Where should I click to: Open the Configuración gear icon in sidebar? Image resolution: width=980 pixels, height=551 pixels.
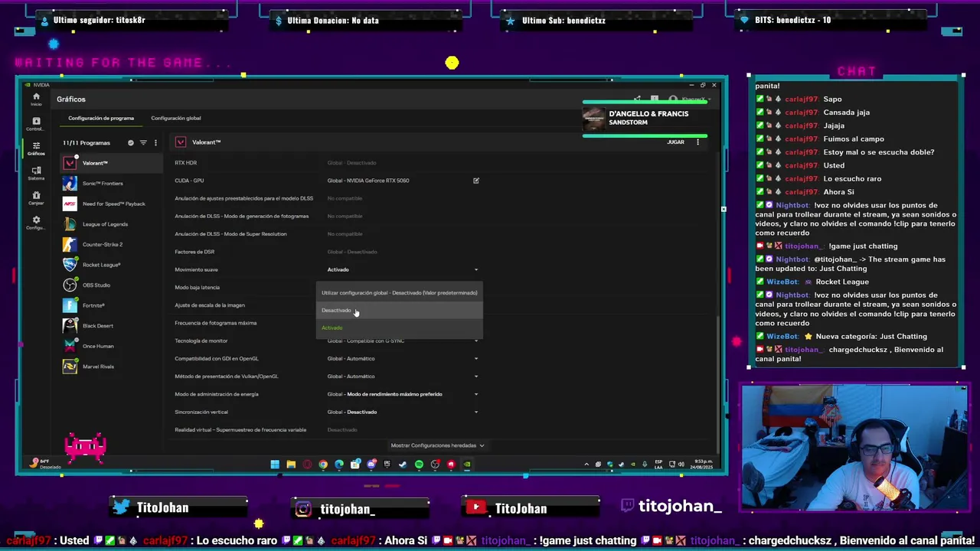coord(36,222)
